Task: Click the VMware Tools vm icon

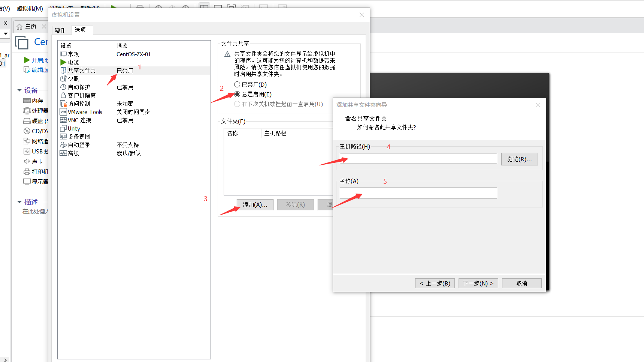Action: tap(63, 112)
